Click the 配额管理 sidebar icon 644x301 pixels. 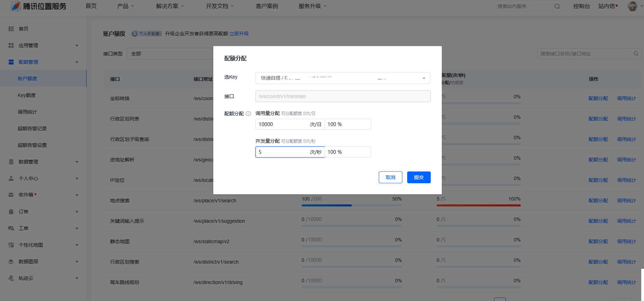click(11, 62)
